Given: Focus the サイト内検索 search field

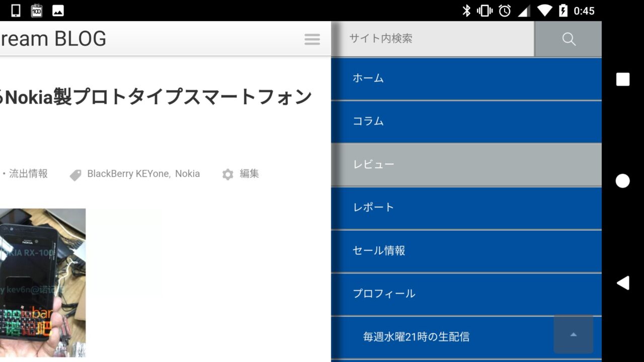Looking at the screenshot, I should pyautogui.click(x=433, y=39).
